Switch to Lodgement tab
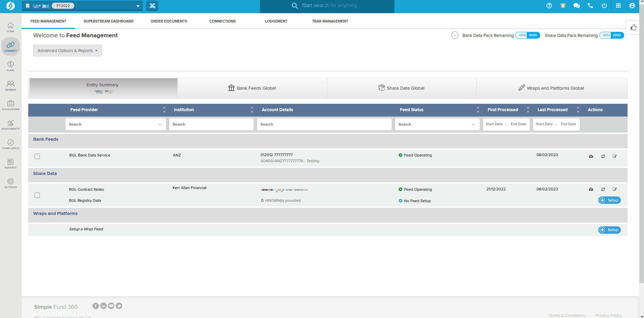 (276, 21)
